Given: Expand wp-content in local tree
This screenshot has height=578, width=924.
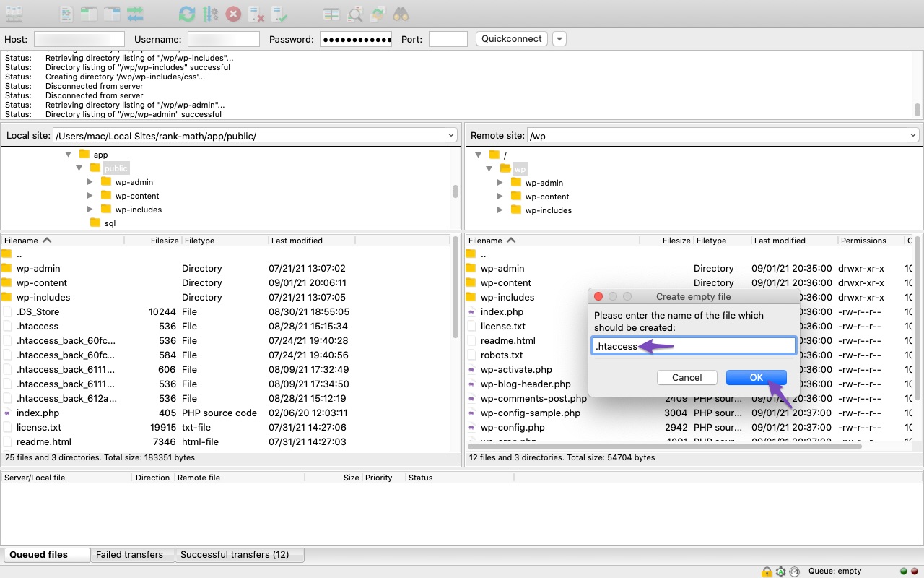Looking at the screenshot, I should [x=90, y=196].
